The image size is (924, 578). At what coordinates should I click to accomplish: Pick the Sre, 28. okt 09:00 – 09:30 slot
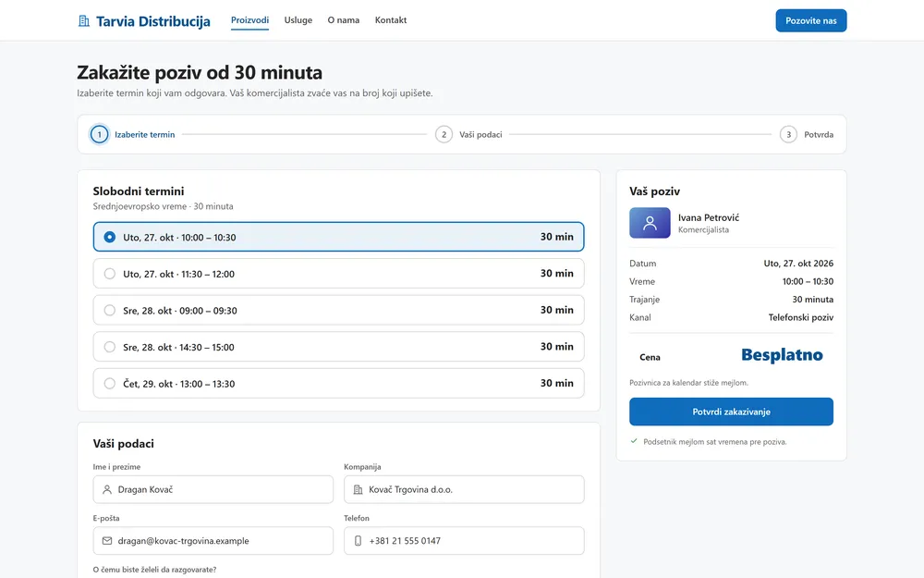click(338, 310)
